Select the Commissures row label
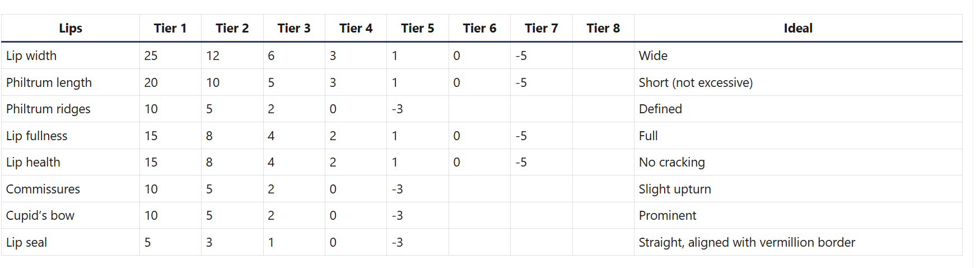Image resolution: width=980 pixels, height=268 pixels. click(43, 189)
